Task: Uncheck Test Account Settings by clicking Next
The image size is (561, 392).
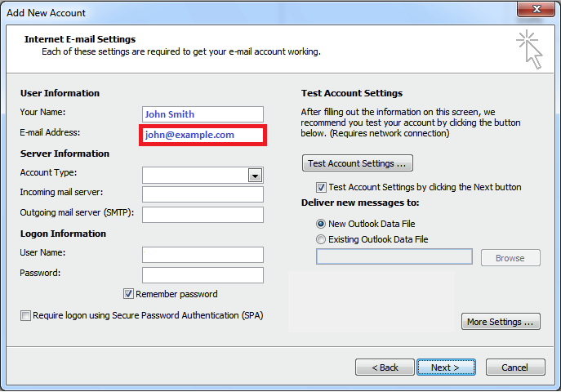Action: [x=321, y=187]
